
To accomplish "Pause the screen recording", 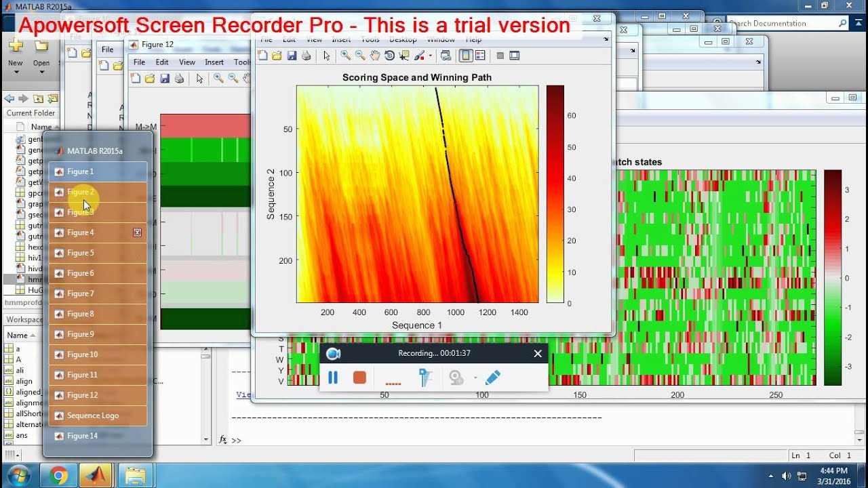I will pyautogui.click(x=333, y=378).
